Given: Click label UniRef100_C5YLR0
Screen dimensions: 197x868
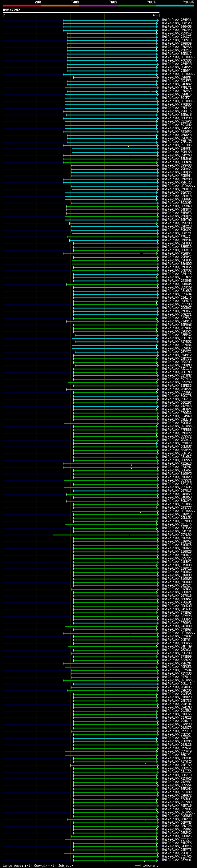Looking at the screenshot, I should tap(176, 535).
